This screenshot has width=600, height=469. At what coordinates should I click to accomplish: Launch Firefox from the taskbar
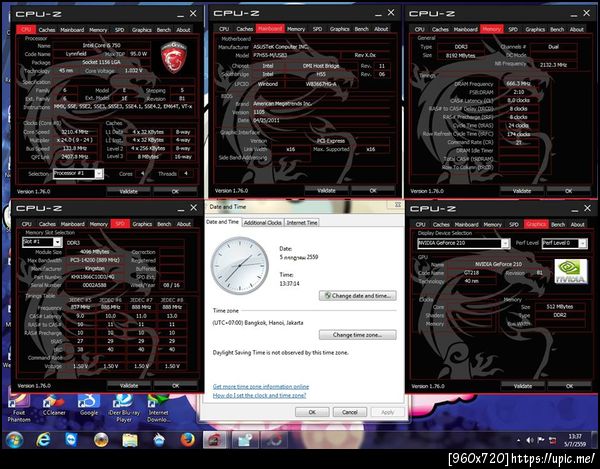click(x=187, y=440)
